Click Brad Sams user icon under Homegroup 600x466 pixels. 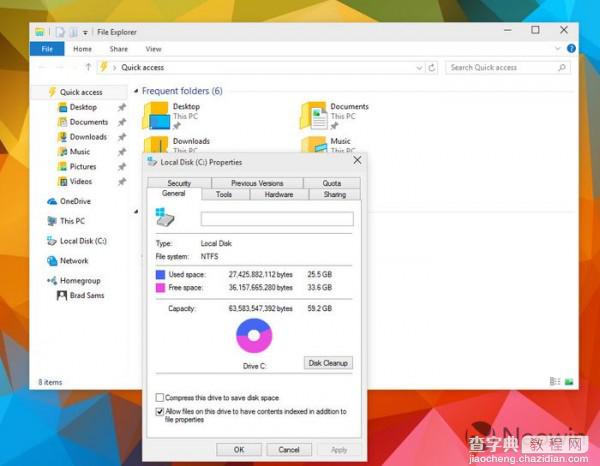click(62, 295)
